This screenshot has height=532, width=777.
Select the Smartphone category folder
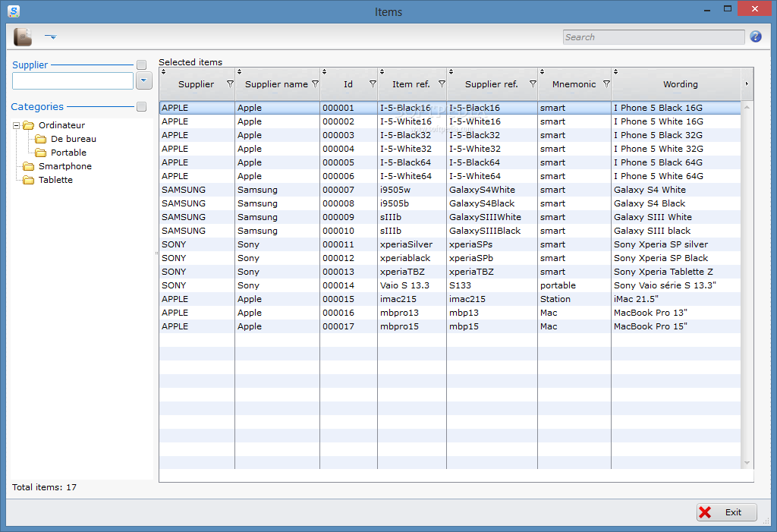pyautogui.click(x=58, y=167)
